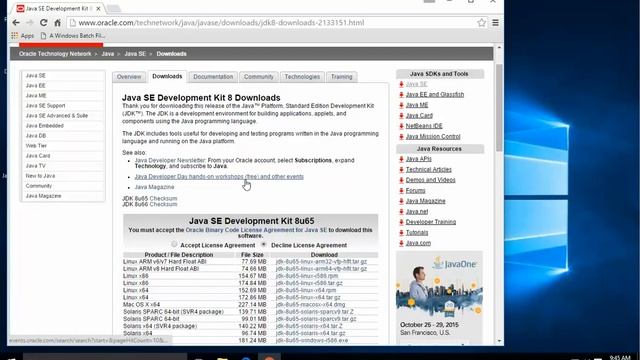Open Community item in left sidebar
The height and width of the screenshot is (360, 640).
pyautogui.click(x=38, y=186)
